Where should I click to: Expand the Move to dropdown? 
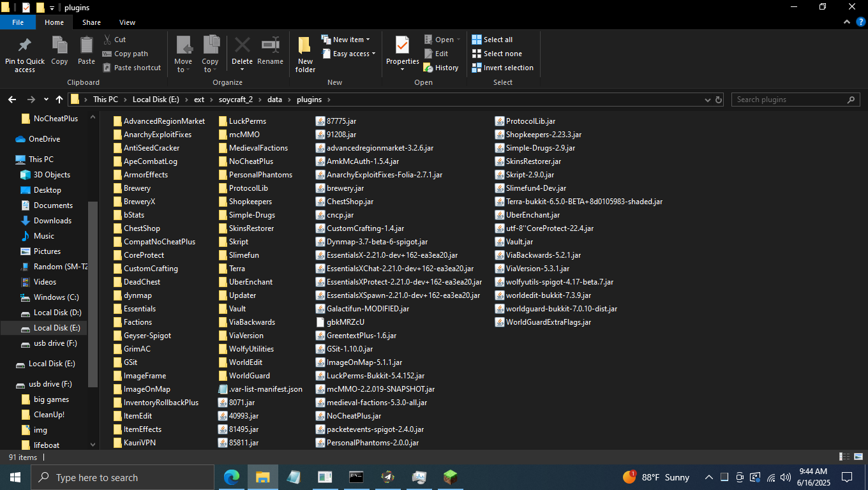[x=183, y=70]
